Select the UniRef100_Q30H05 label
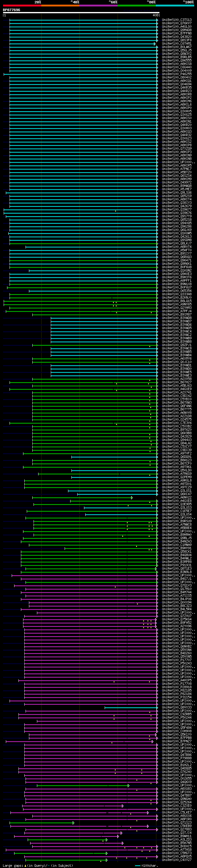 177,111
